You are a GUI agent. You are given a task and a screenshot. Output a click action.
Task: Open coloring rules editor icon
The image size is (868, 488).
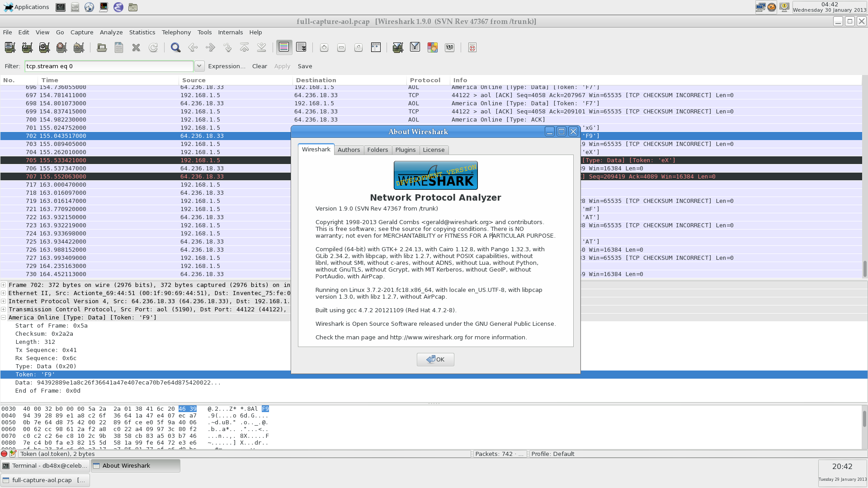[x=432, y=47]
